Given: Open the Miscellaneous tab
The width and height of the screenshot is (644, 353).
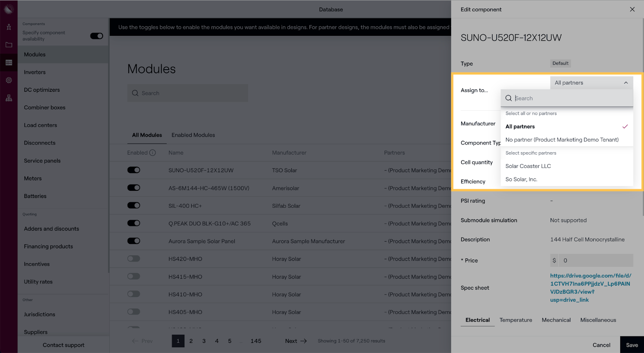Looking at the screenshot, I should click(x=598, y=320).
